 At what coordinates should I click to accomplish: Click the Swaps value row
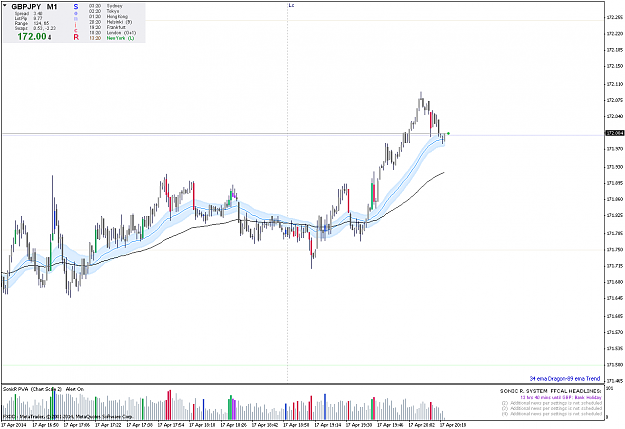[35, 28]
